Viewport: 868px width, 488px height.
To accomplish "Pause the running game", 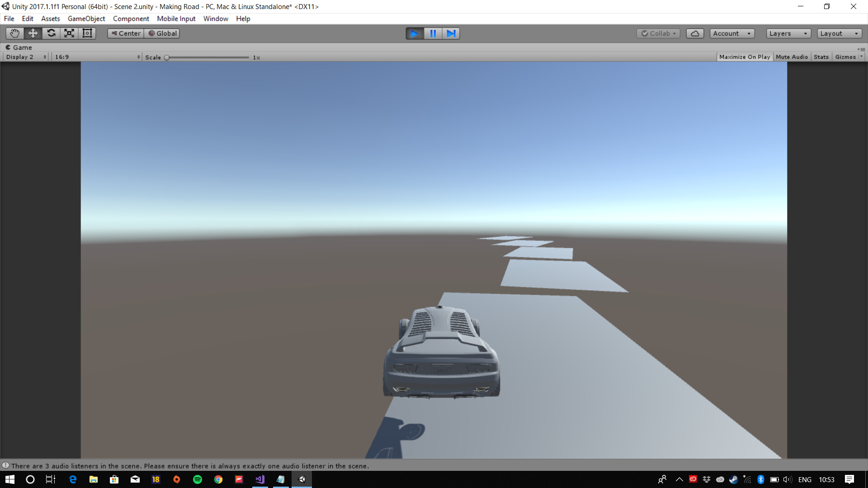I will pyautogui.click(x=433, y=33).
